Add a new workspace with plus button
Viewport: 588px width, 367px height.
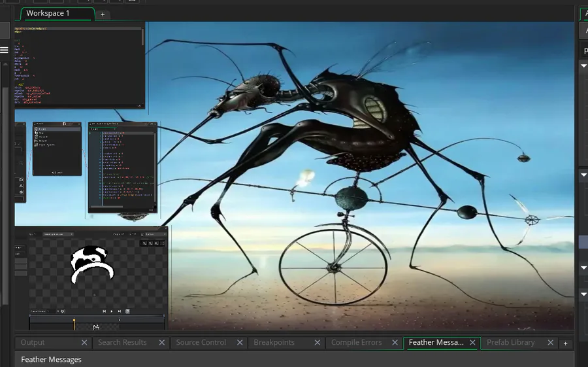tap(103, 14)
